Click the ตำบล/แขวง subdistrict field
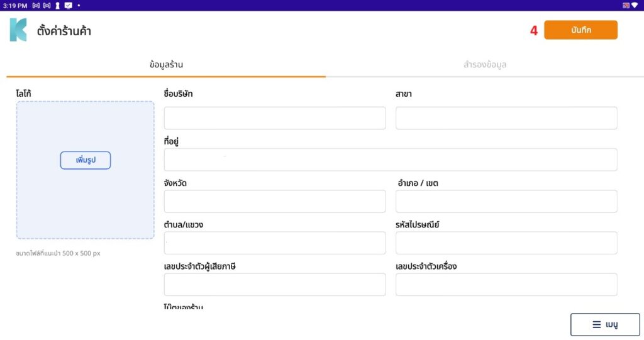644x340 pixels. pos(274,243)
